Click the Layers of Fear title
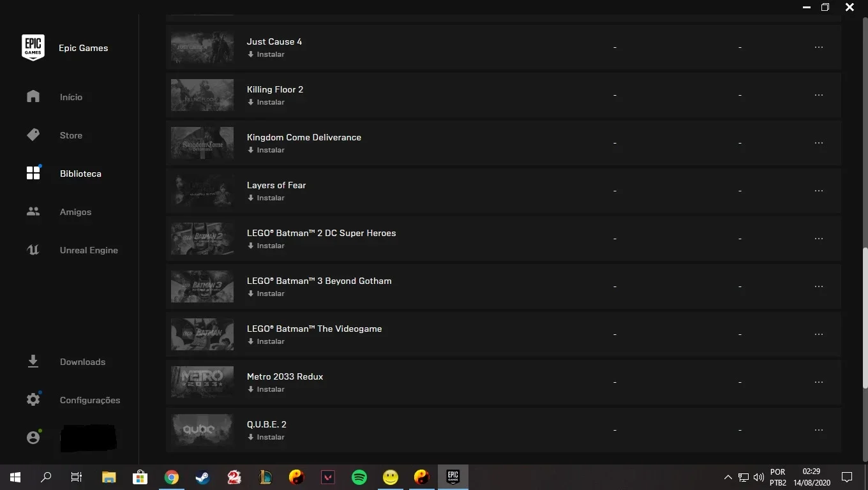This screenshot has height=490, width=868. 276,185
